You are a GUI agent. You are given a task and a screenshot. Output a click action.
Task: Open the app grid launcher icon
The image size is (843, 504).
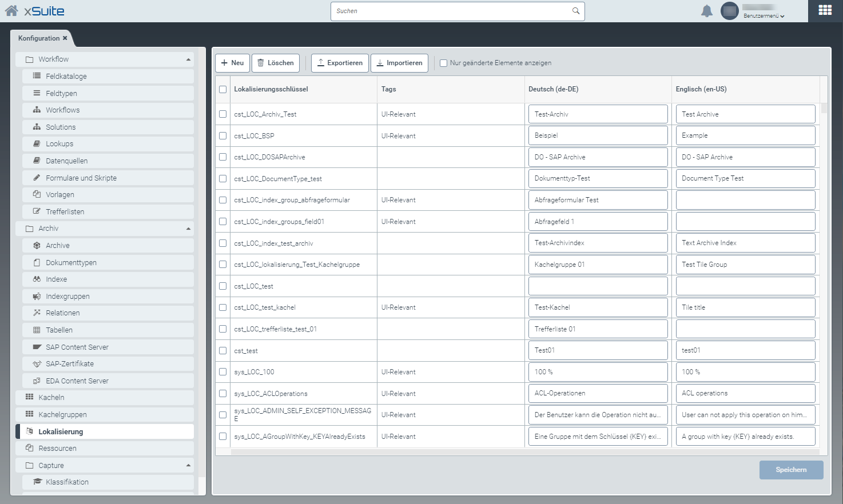click(825, 10)
